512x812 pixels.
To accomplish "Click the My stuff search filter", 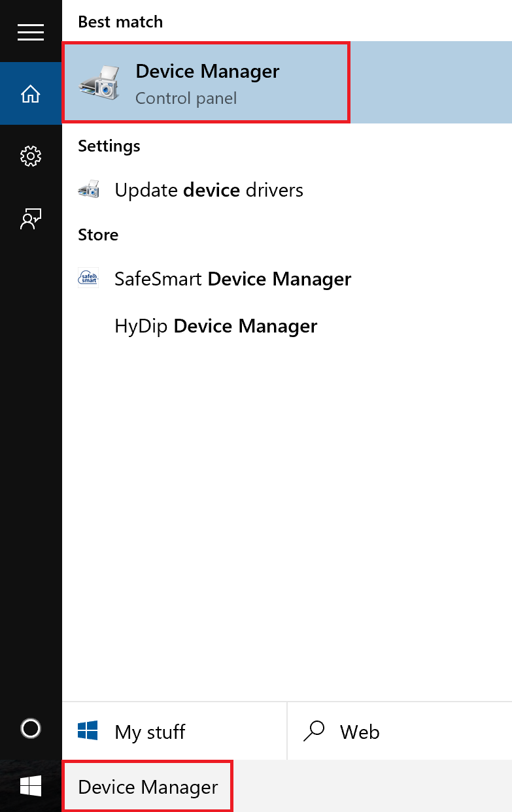I will coord(149,732).
